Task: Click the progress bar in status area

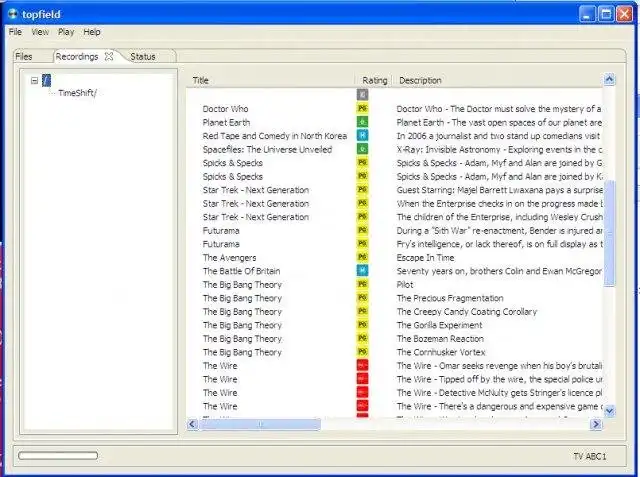Action: pyautogui.click(x=58, y=455)
